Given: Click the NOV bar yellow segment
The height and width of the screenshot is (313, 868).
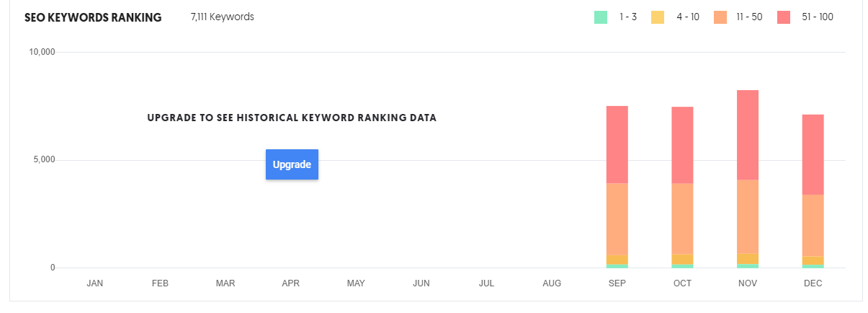Looking at the screenshot, I should tap(748, 258).
